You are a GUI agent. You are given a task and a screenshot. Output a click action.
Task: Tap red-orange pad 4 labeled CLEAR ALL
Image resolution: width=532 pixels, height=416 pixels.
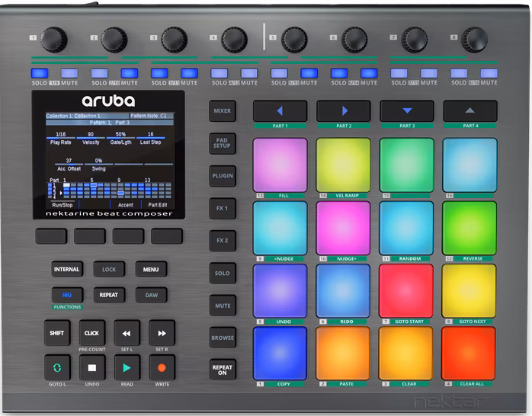click(x=469, y=354)
